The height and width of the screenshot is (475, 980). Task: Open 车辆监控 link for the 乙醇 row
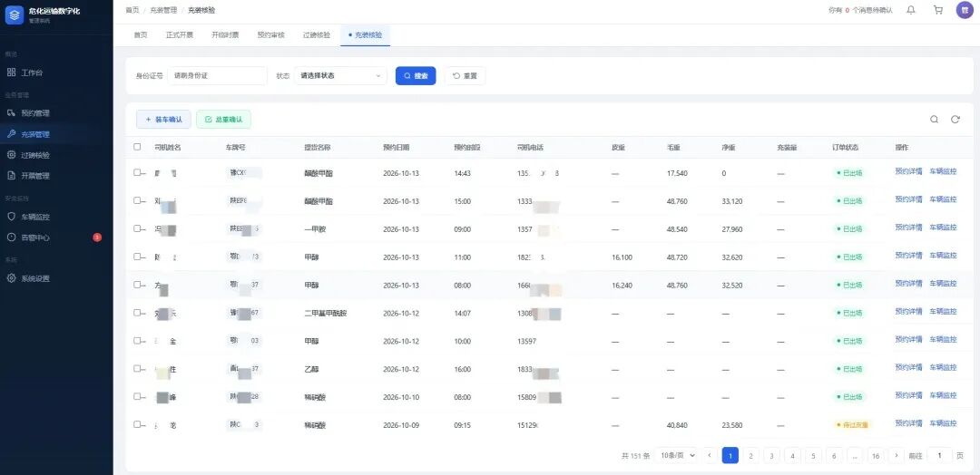pyautogui.click(x=943, y=367)
